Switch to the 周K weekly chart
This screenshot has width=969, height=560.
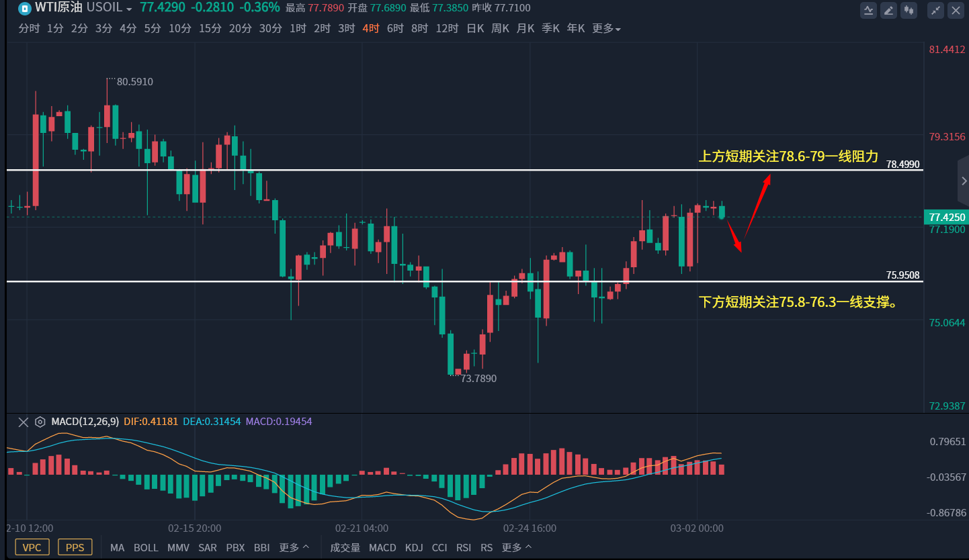tap(500, 28)
